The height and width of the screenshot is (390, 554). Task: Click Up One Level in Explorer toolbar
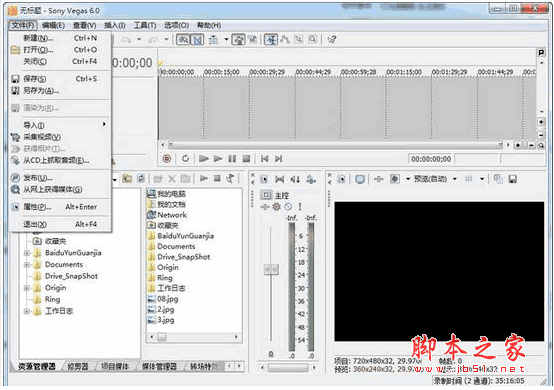tap(127, 179)
